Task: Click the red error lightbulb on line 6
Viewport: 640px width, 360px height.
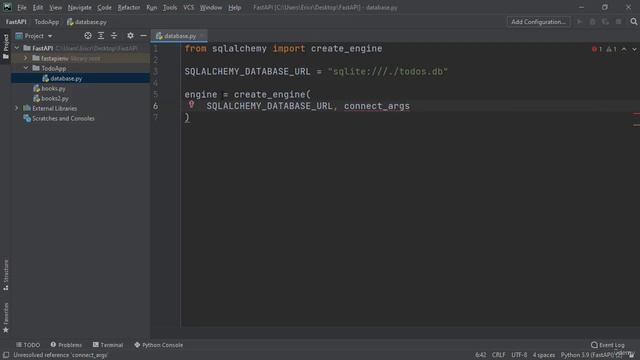Action: 191,105
